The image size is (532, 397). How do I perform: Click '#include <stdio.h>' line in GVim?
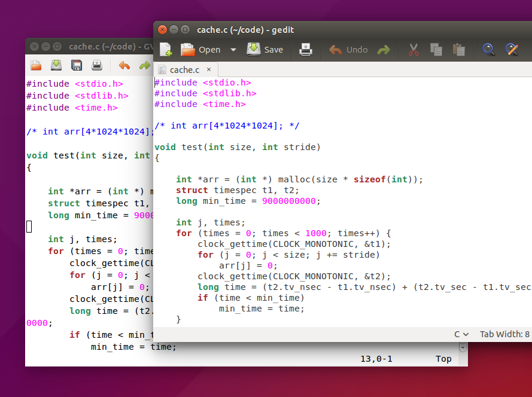[75, 84]
